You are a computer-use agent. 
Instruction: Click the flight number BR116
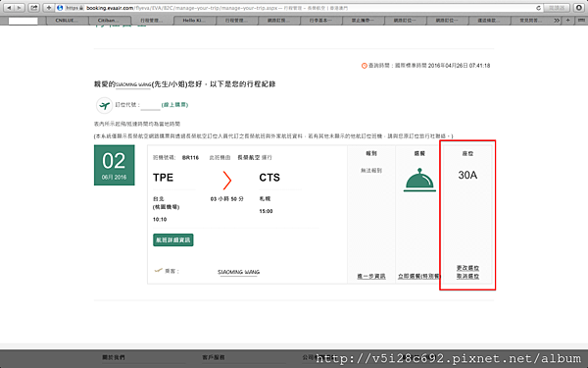pos(190,158)
